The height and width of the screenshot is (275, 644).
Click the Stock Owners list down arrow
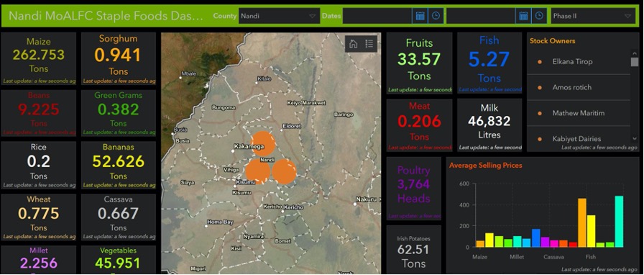(x=635, y=139)
